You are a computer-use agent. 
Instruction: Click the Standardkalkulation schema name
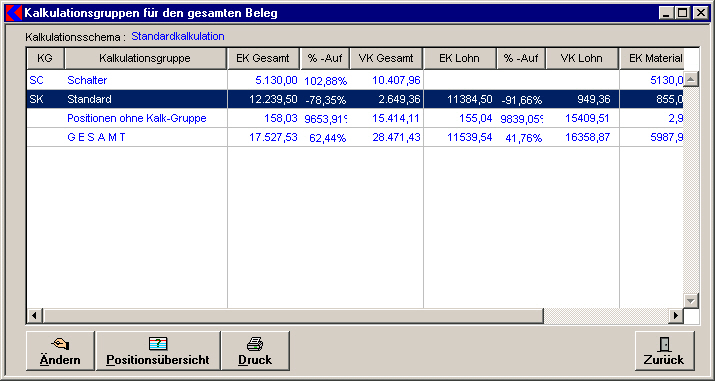click(x=178, y=36)
